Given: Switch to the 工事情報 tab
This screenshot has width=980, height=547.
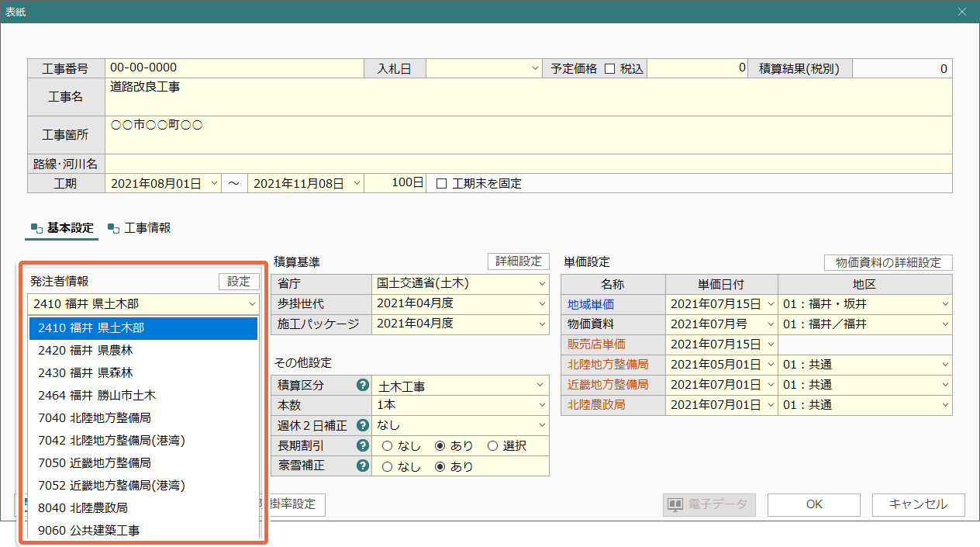Looking at the screenshot, I should (x=140, y=228).
